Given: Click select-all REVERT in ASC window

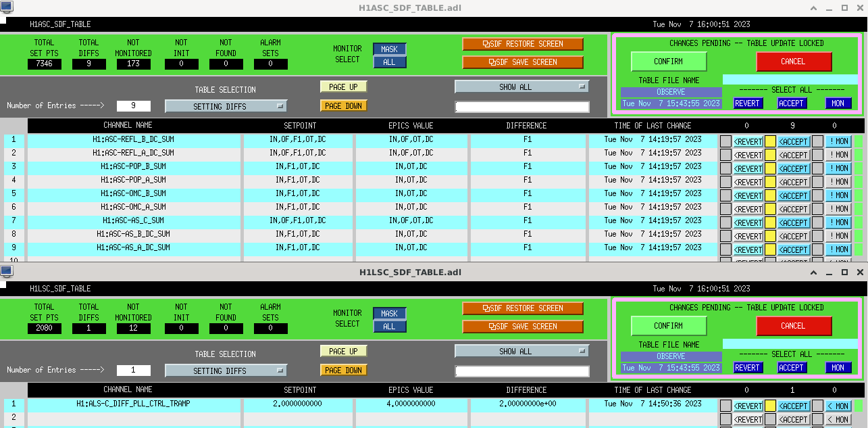Looking at the screenshot, I should click(748, 103).
